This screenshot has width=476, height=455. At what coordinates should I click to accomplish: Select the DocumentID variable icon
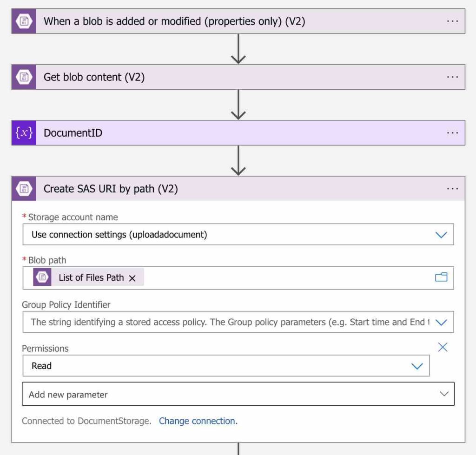tap(23, 132)
